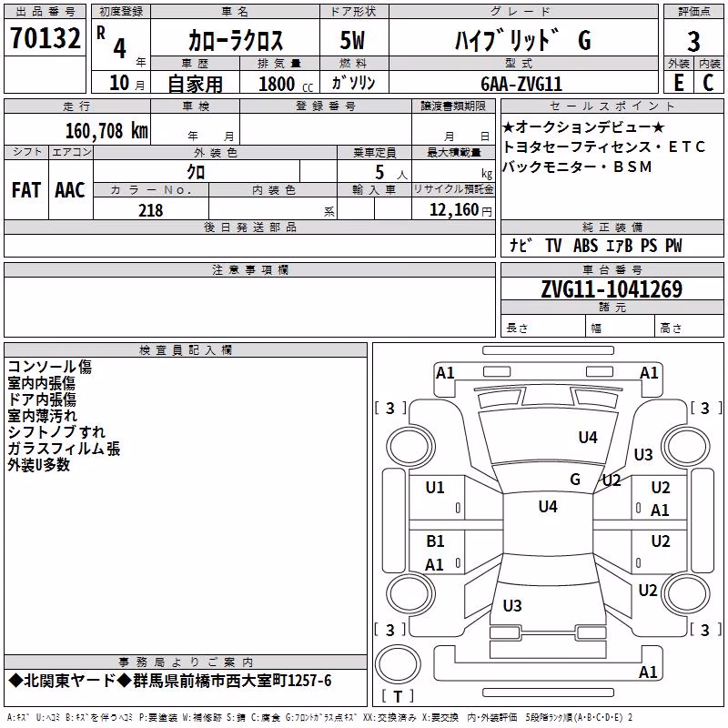Select the registration month 10月

[x=126, y=83]
